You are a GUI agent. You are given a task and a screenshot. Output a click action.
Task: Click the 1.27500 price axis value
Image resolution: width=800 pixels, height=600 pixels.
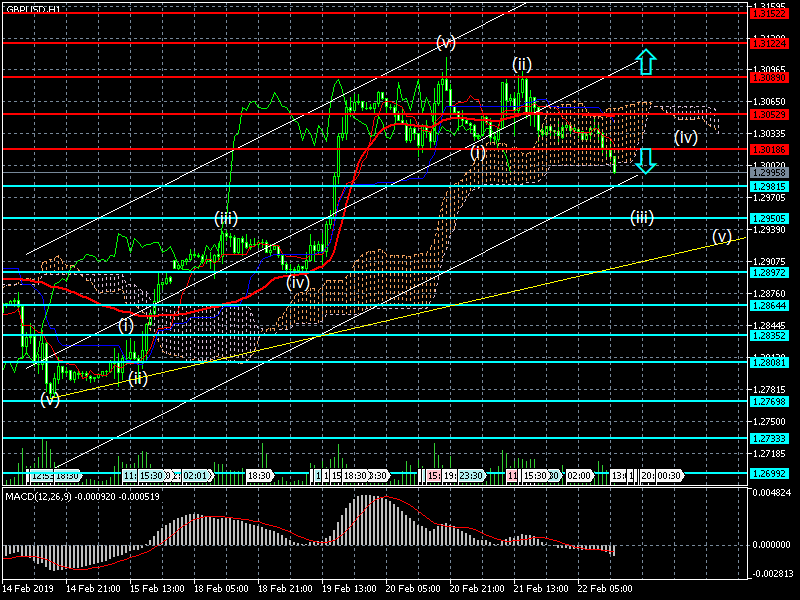(769, 421)
